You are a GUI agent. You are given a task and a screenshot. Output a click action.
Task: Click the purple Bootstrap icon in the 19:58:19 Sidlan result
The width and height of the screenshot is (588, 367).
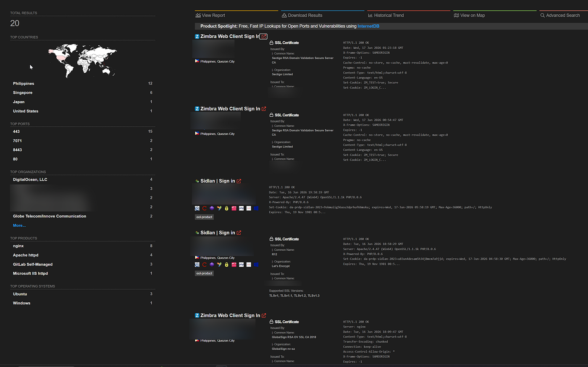tap(212, 208)
